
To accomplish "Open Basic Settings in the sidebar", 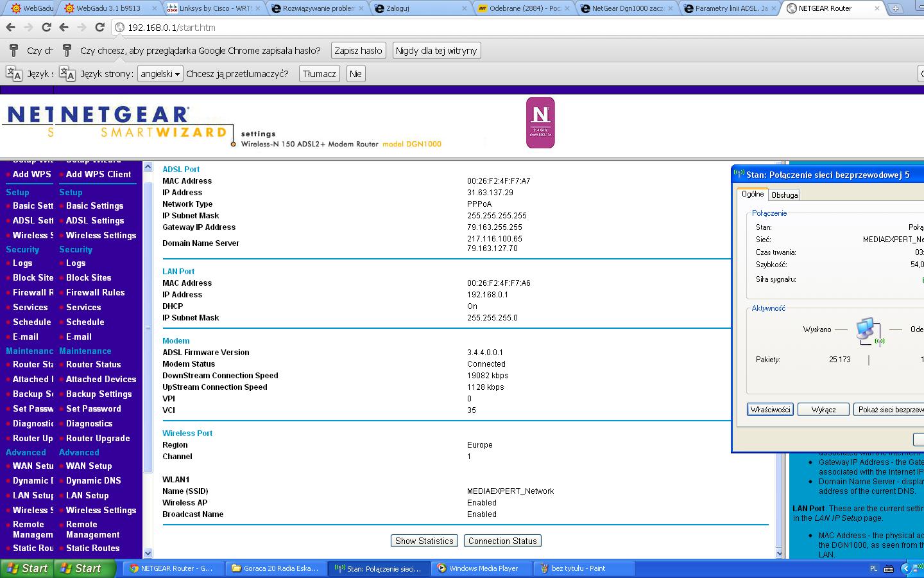I will pyautogui.click(x=94, y=206).
